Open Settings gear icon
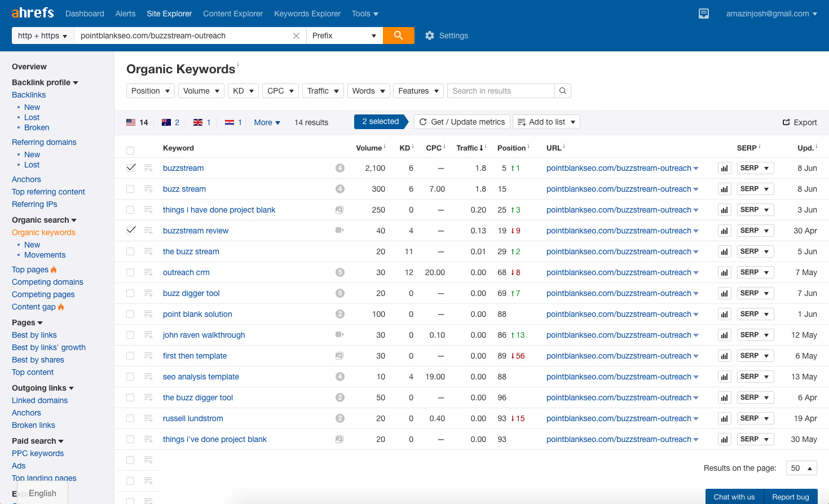This screenshot has width=829, height=504. (x=430, y=36)
